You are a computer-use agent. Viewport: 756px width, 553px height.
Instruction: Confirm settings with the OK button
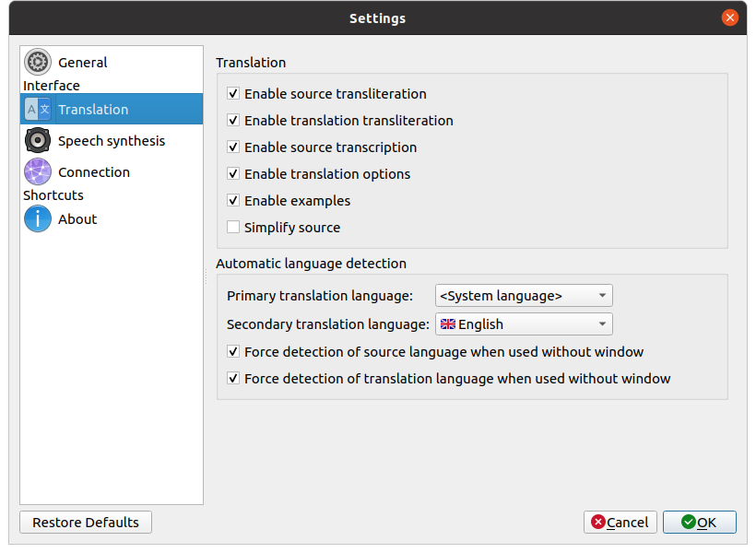(x=699, y=523)
